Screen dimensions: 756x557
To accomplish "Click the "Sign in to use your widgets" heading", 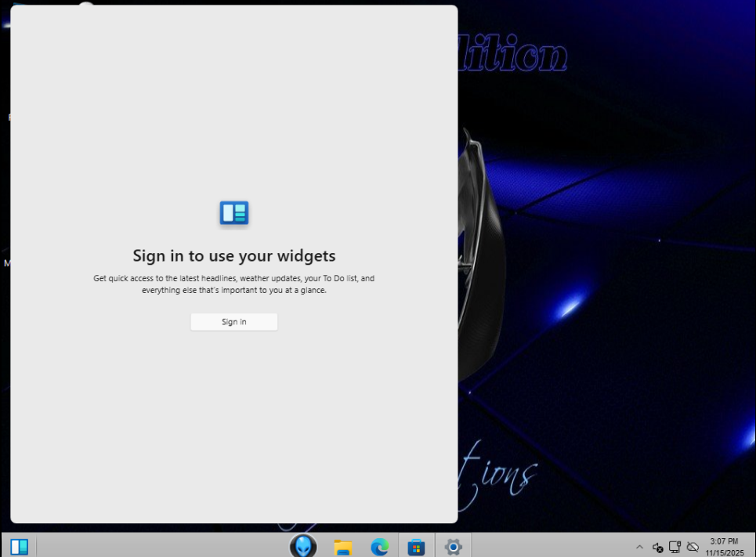I will (233, 255).
